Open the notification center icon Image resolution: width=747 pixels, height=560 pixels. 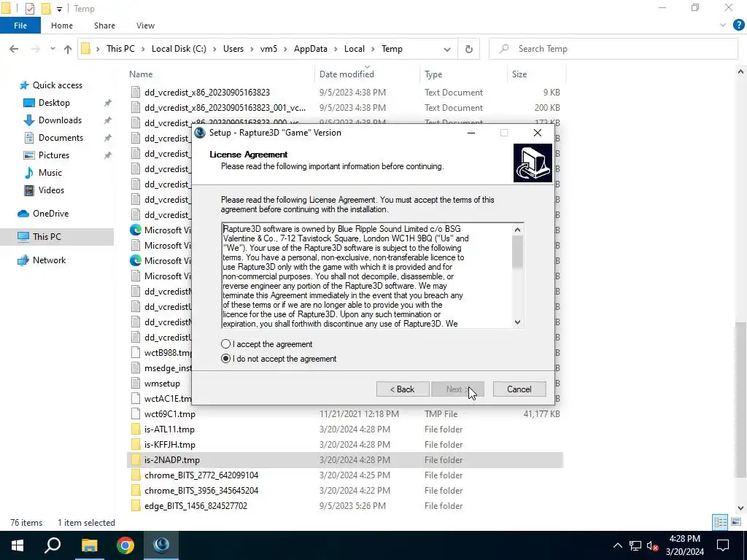click(723, 545)
